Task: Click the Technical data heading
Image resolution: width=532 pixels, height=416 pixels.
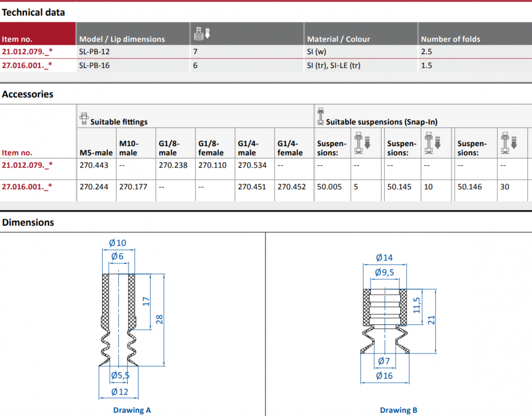Action: coord(33,12)
